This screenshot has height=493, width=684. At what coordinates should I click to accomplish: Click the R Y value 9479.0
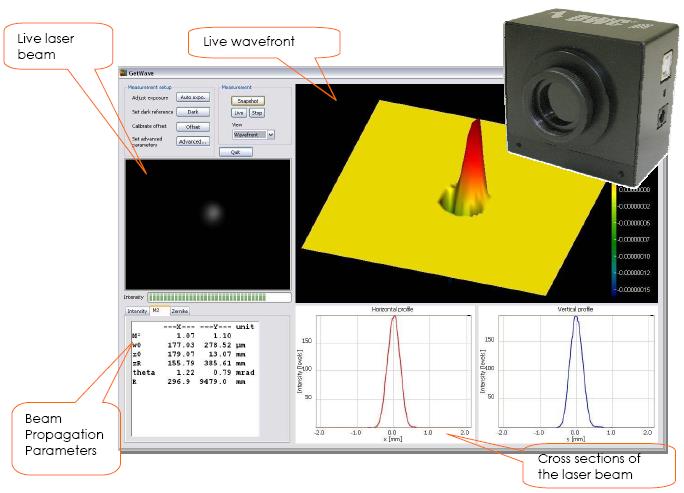click(x=213, y=382)
